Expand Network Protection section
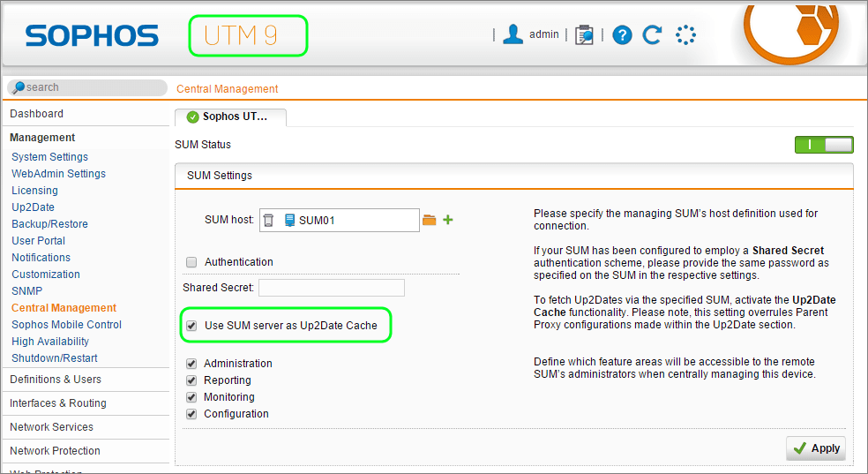 [x=55, y=451]
